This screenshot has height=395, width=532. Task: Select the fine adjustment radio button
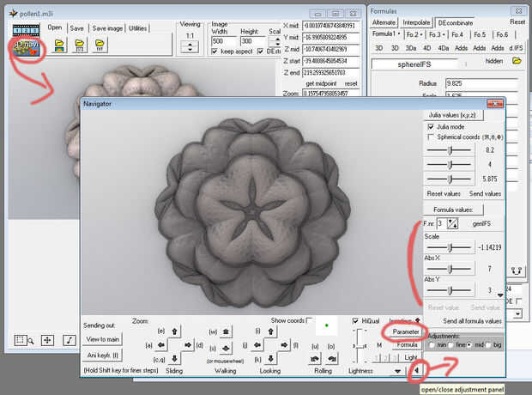coord(450,344)
